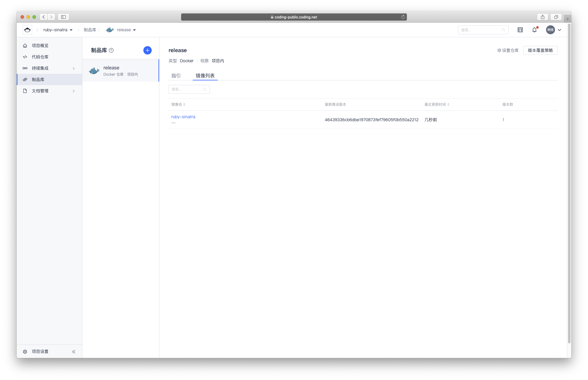The width and height of the screenshot is (588, 380).
Task: Collapse the sidebar with double-chevron icon
Action: coord(74,352)
